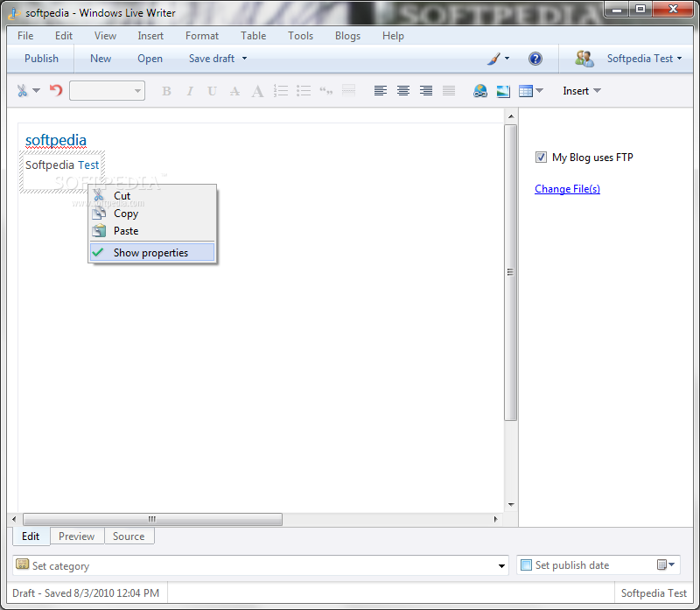Click the New post button
Image resolution: width=700 pixels, height=610 pixels.
tap(101, 59)
